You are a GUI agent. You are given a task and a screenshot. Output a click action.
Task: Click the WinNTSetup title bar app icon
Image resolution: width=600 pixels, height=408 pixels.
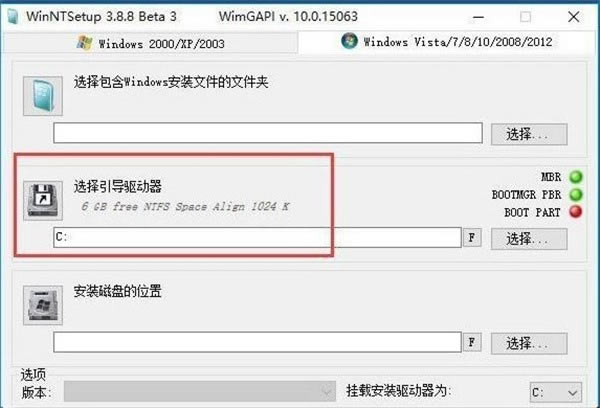tap(13, 16)
